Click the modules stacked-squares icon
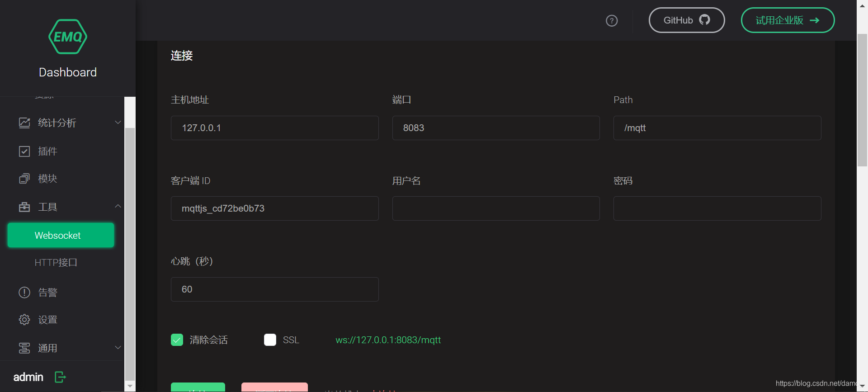868x392 pixels. coord(24,179)
